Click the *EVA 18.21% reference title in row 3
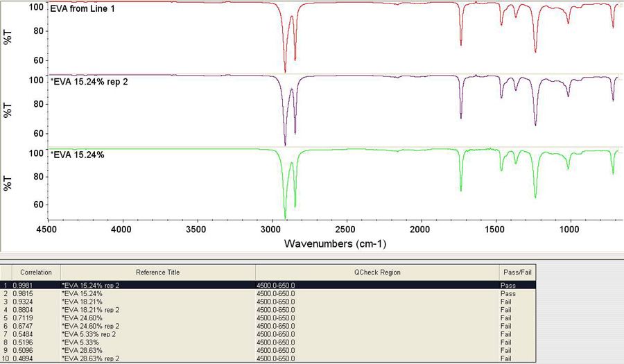The height and width of the screenshot is (364, 624). click(82, 302)
